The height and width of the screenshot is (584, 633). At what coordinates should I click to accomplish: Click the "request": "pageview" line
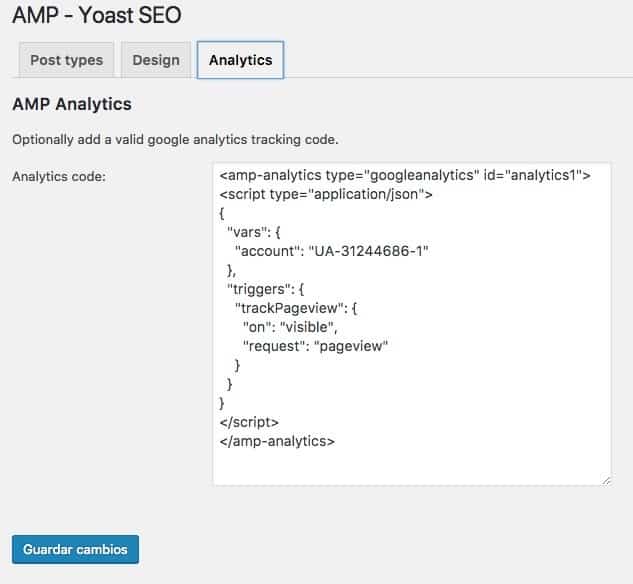click(315, 346)
